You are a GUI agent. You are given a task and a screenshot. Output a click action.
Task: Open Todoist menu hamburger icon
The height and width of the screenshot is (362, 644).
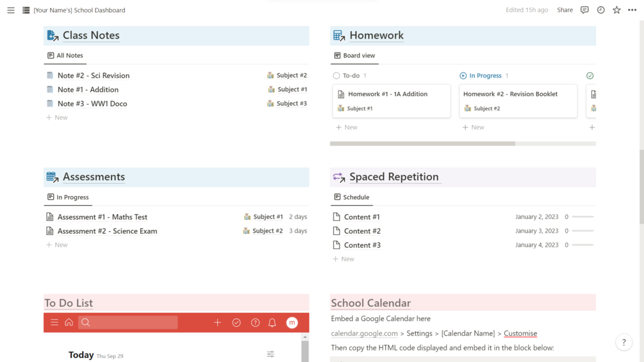point(54,322)
